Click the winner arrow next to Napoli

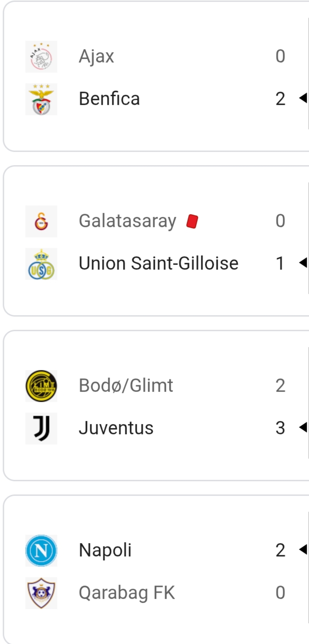303,550
